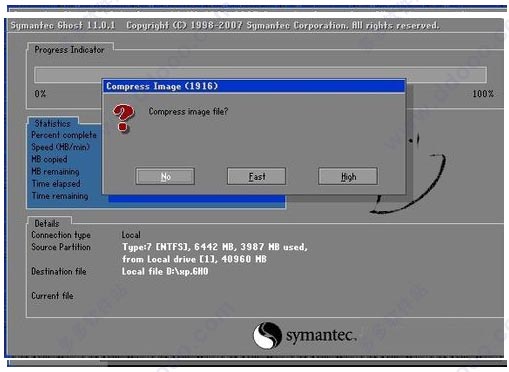This screenshot has height=372, width=509.
Task: Choose Fast compression
Action: point(256,176)
